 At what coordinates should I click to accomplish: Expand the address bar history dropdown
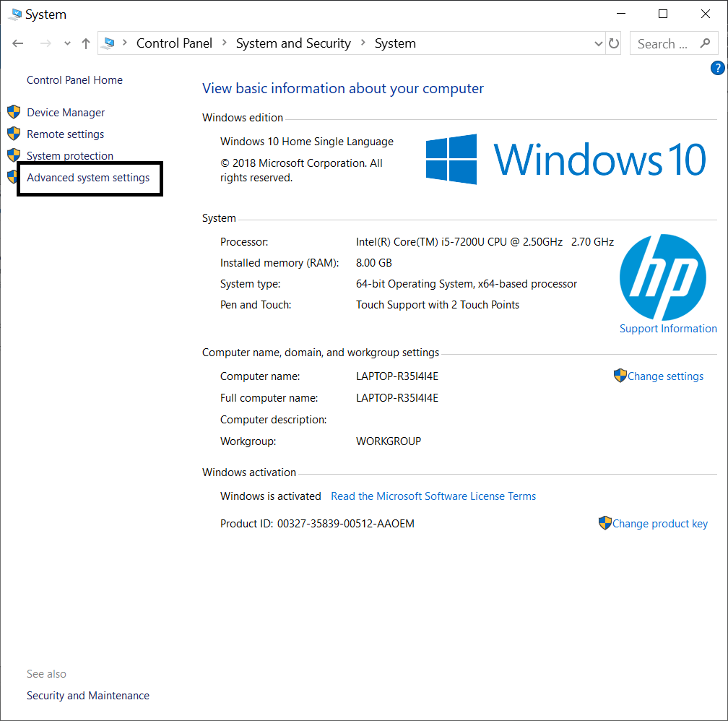pyautogui.click(x=598, y=43)
